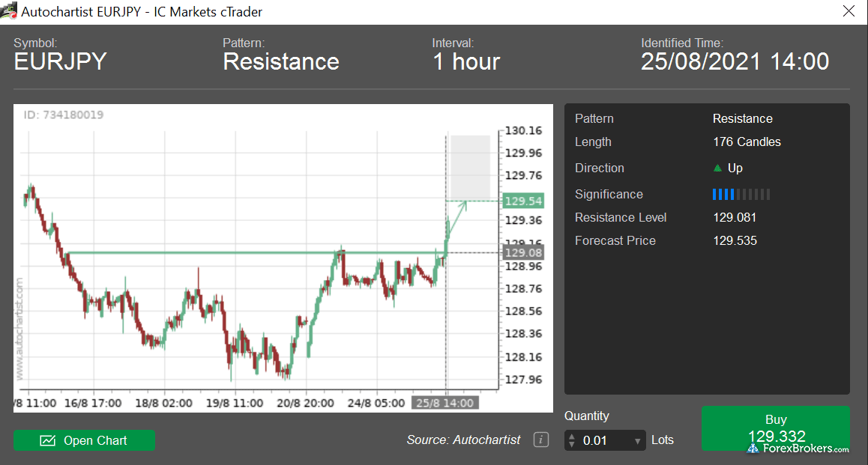Expand the Quantity lots dropdown
Viewport: 868px width, 465px height.
638,441
